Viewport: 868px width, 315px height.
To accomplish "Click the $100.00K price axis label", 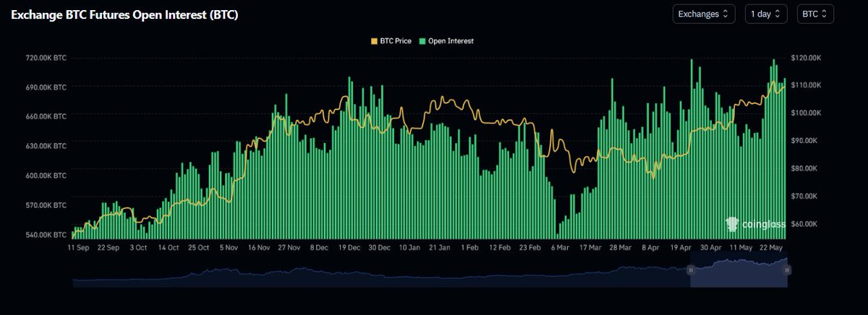I will click(806, 113).
